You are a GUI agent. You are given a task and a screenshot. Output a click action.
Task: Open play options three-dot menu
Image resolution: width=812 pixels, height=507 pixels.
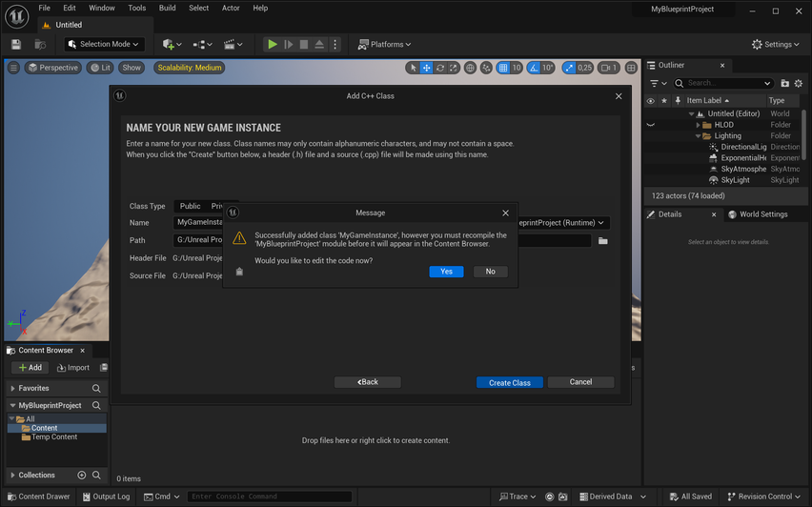pyautogui.click(x=335, y=45)
